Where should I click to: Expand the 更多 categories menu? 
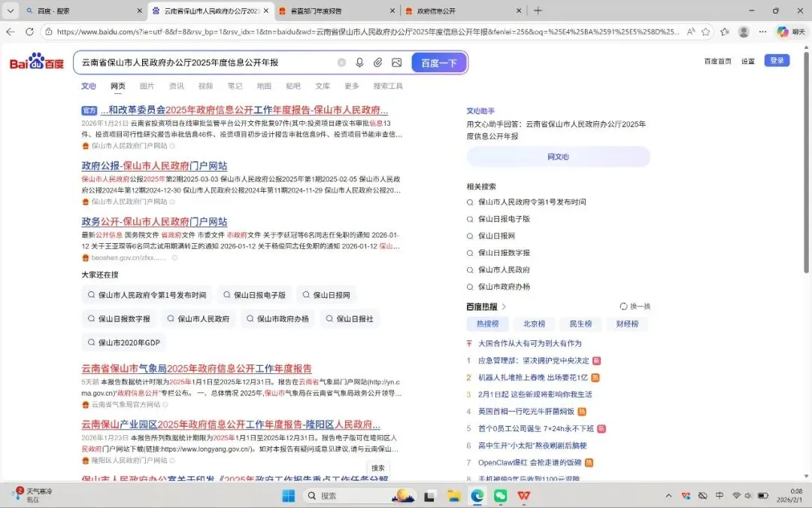click(x=352, y=86)
